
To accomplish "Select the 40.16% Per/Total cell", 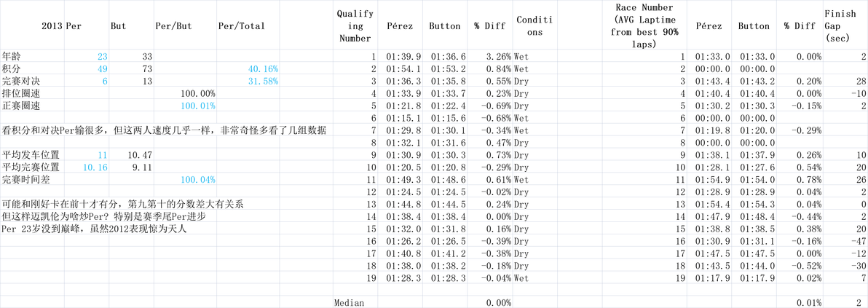I will (x=248, y=68).
